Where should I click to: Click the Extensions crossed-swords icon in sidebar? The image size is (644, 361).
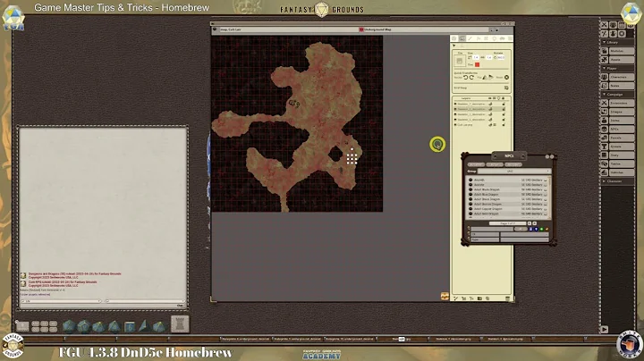click(605, 103)
